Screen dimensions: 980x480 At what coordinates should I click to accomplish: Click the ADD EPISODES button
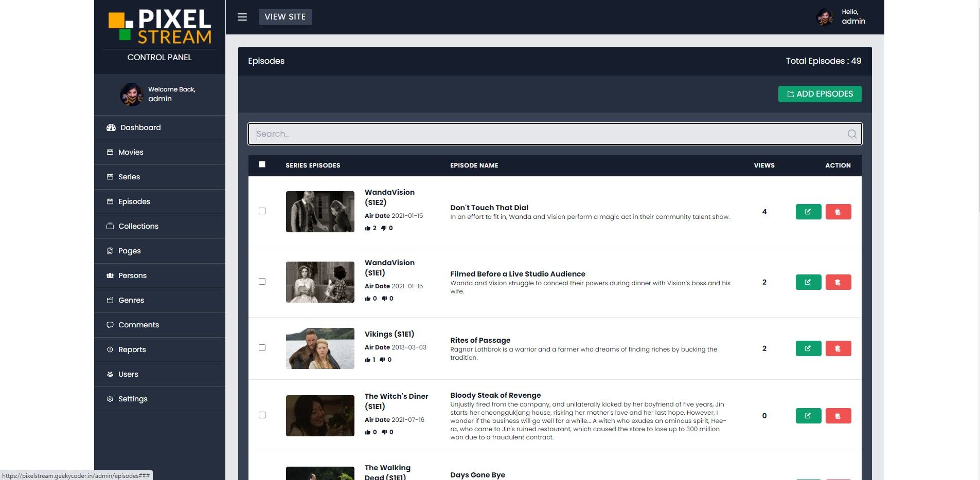coord(819,94)
